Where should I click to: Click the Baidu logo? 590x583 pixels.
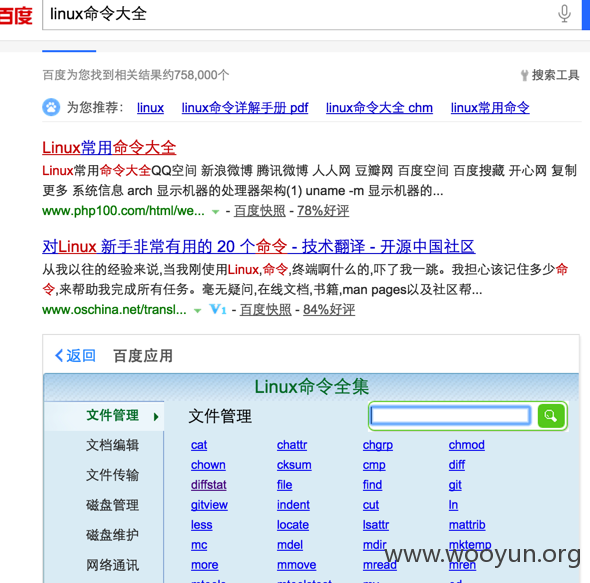pyautogui.click(x=16, y=15)
